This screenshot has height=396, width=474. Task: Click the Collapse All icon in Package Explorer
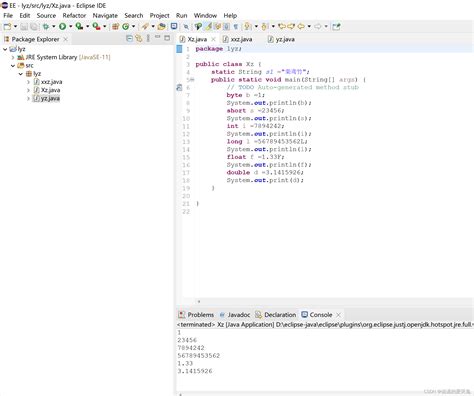point(130,39)
